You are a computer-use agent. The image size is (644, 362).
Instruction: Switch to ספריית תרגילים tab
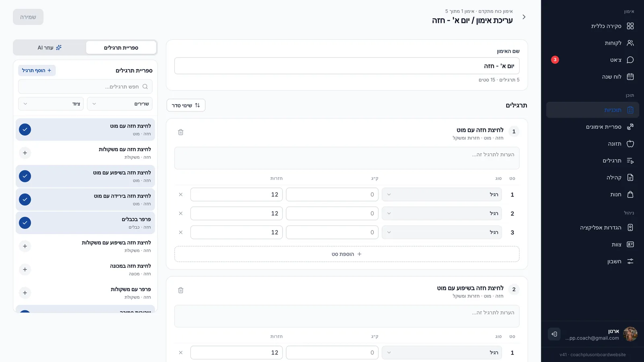pos(121,47)
